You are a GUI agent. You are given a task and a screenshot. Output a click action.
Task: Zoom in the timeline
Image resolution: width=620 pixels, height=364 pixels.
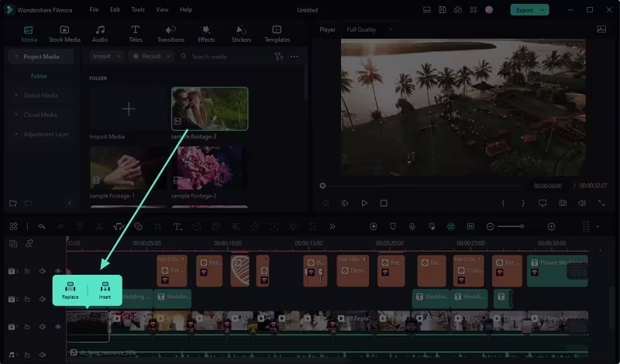coord(551,226)
